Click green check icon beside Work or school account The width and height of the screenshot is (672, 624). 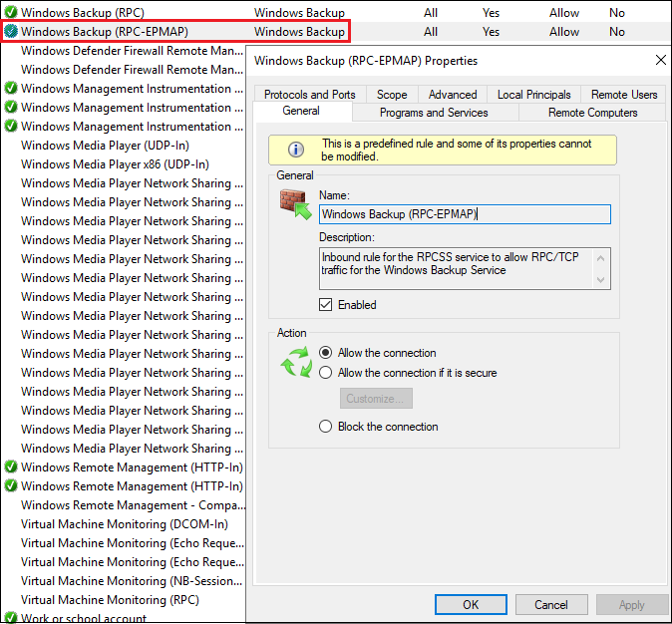coord(11,618)
